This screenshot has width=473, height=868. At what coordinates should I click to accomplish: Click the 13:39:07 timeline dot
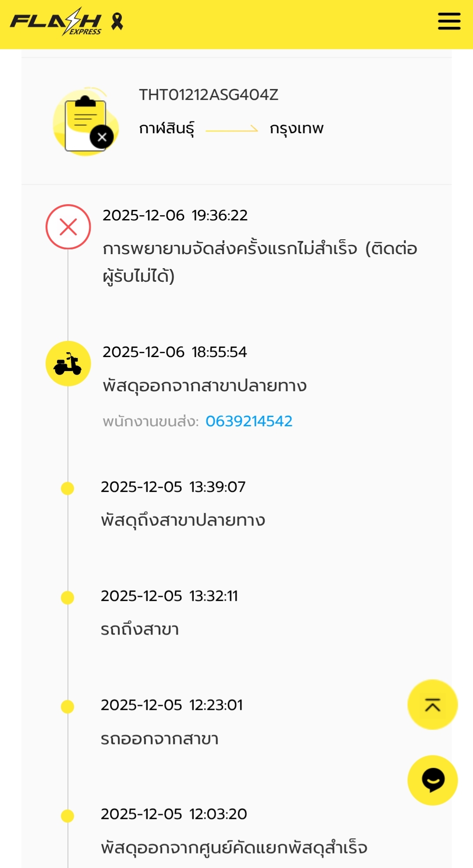pos(68,488)
